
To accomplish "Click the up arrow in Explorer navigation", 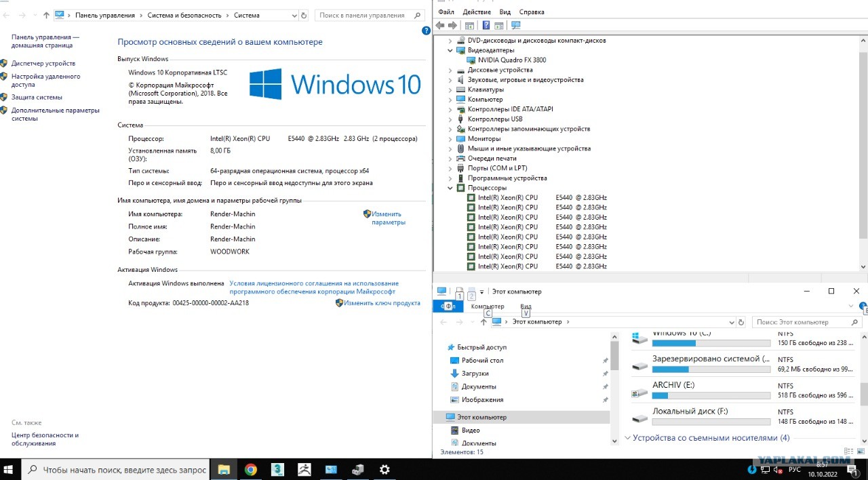I will coord(483,322).
